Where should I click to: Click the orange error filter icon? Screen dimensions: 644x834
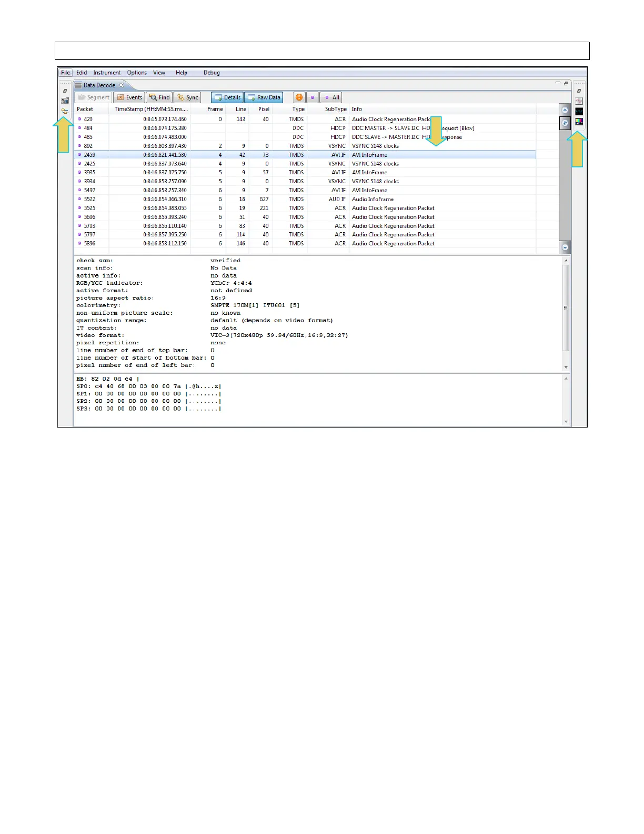coord(299,97)
